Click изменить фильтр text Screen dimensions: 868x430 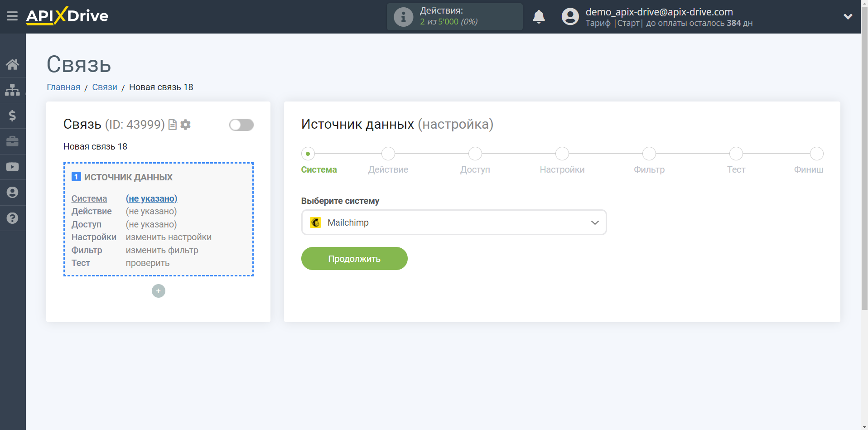[162, 250]
